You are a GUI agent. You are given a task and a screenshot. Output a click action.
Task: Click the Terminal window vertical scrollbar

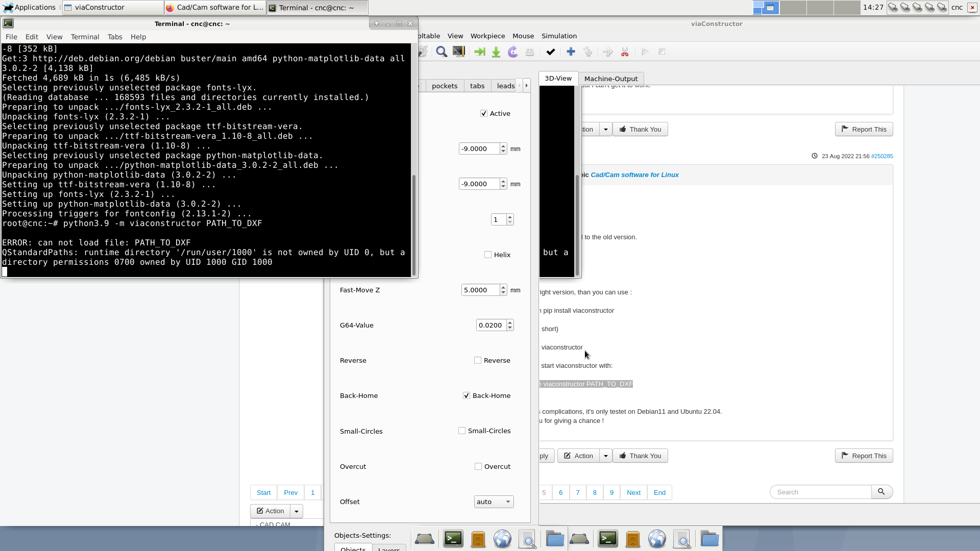(414, 224)
